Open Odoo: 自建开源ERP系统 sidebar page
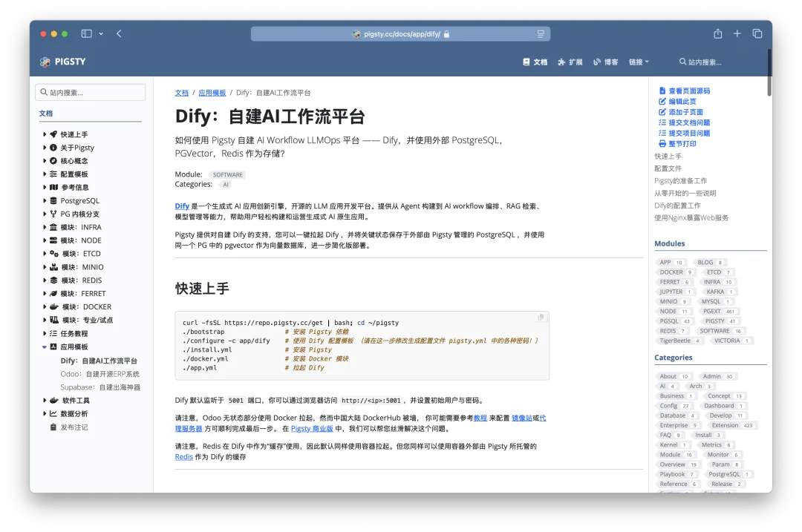 coord(100,374)
